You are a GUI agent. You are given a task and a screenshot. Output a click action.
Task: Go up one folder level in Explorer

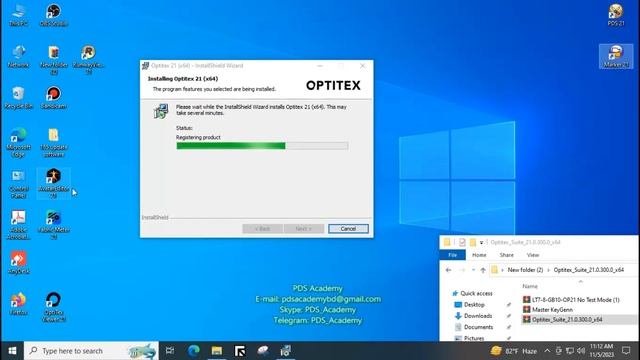pos(483,270)
